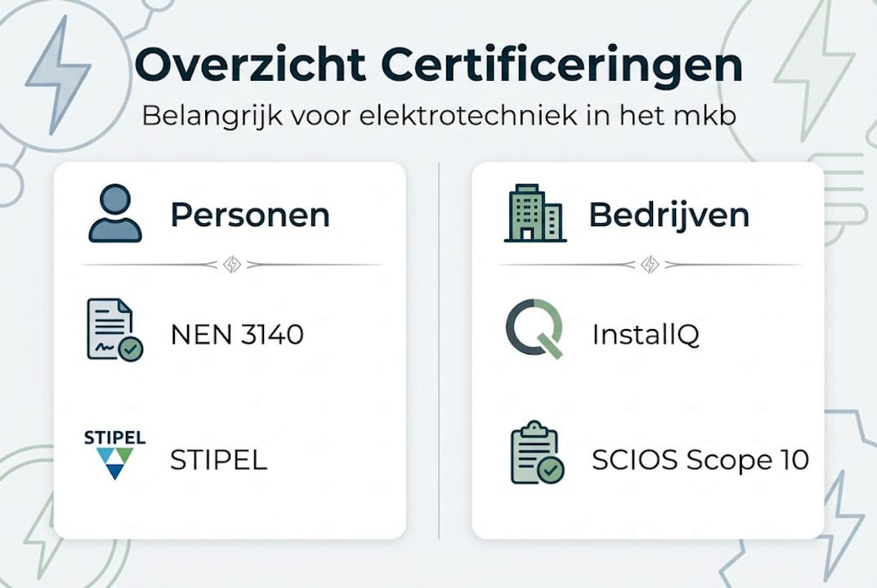Viewport: 877px width, 588px height.
Task: Click the office building icon beside Bedrijven
Action: point(535,213)
